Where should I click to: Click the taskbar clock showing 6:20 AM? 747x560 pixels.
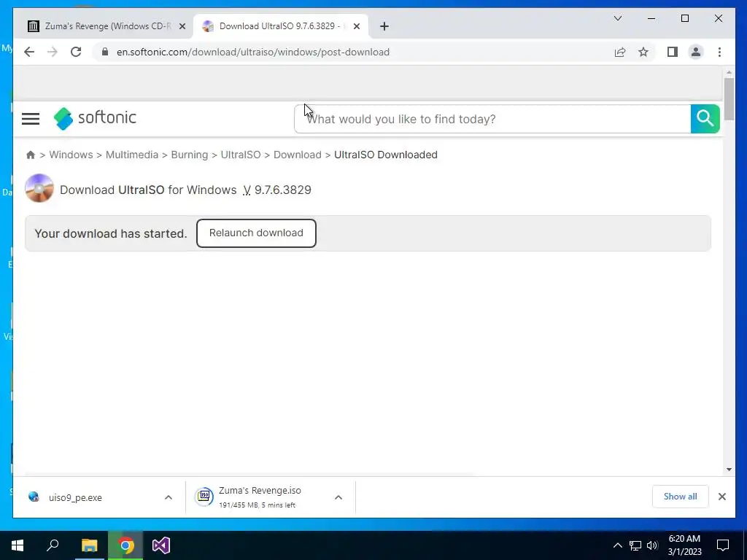[684, 545]
